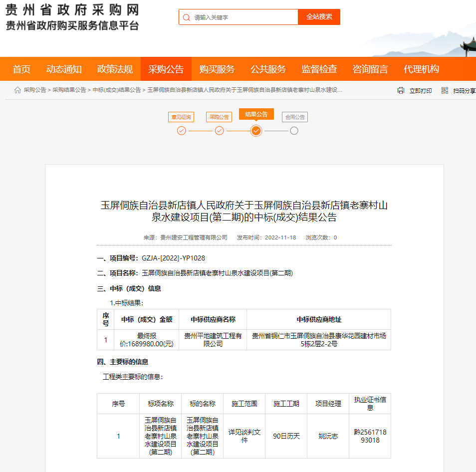
Task: Open the 咨询留言 menu item
Action: [x=370, y=69]
